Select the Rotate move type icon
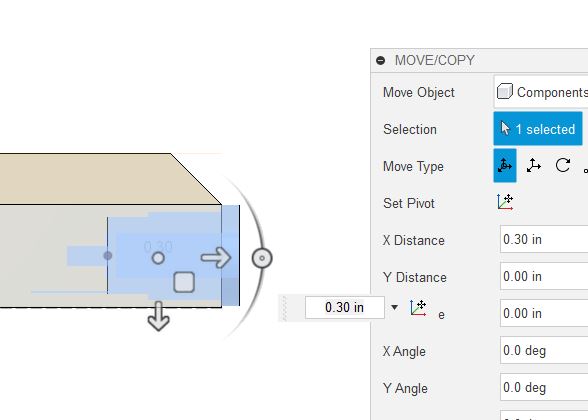Screen dimensions: 588x420 562,165
